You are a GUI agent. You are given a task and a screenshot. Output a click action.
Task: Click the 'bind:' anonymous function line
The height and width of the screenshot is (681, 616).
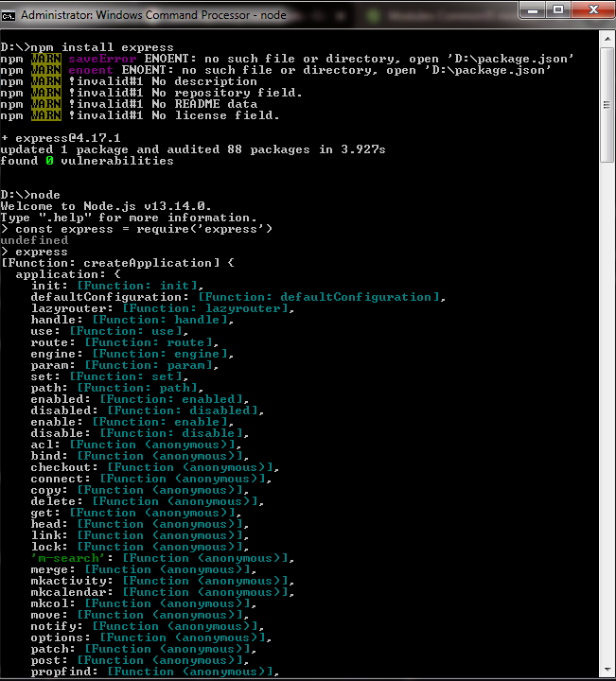(140, 456)
